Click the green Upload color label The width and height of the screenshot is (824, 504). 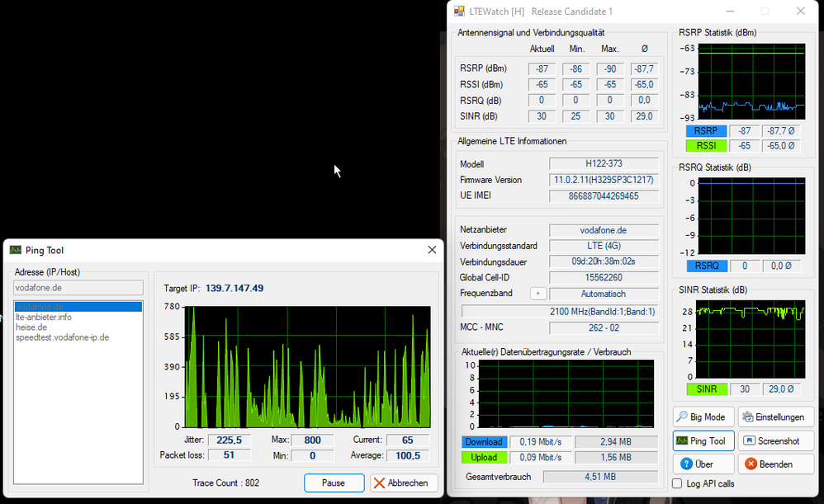(483, 457)
